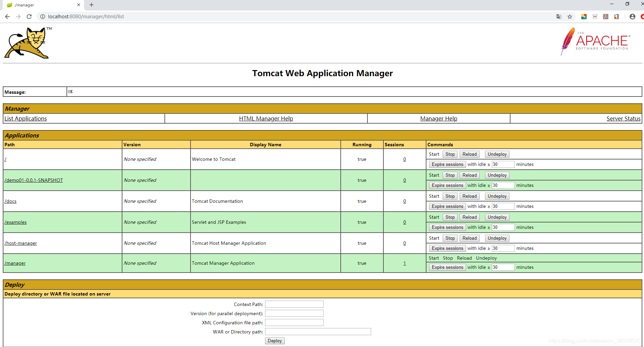Open the /host-manager application link

click(x=21, y=243)
